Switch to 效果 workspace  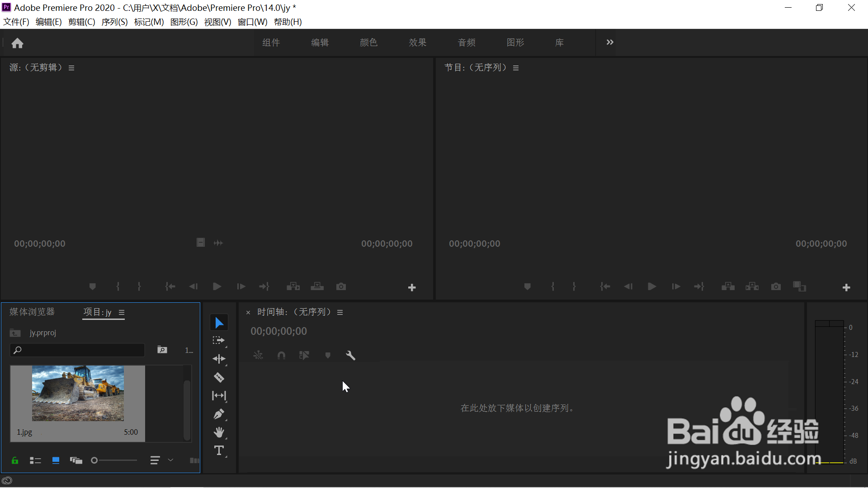(417, 42)
